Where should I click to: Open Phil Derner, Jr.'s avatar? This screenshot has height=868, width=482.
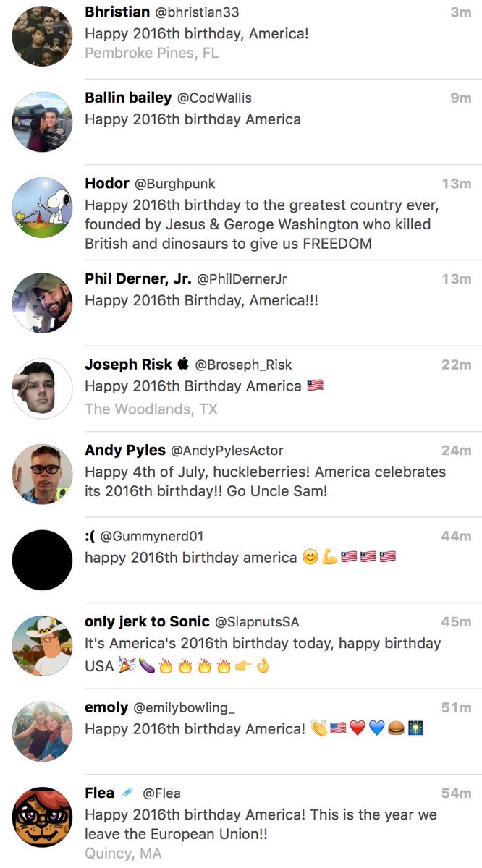click(x=42, y=302)
